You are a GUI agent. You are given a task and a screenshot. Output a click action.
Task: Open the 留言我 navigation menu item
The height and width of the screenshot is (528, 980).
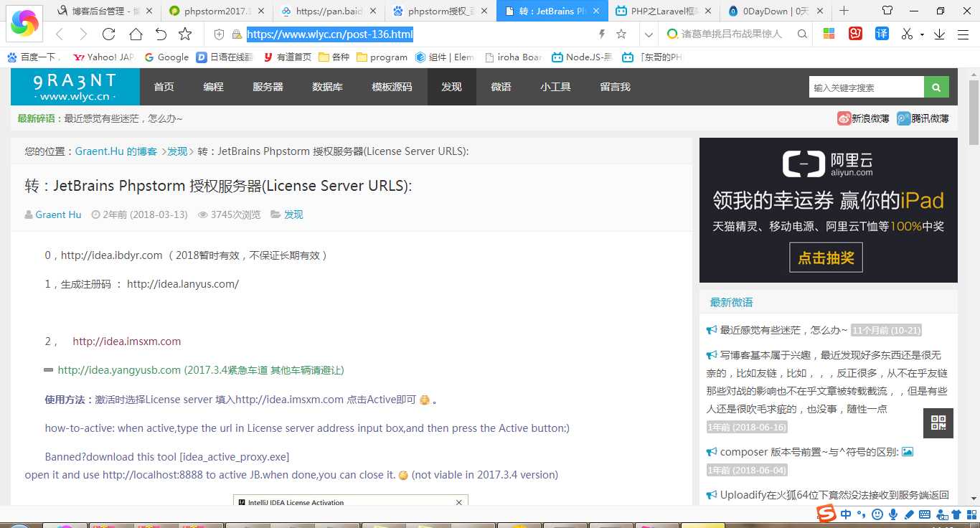coord(615,87)
